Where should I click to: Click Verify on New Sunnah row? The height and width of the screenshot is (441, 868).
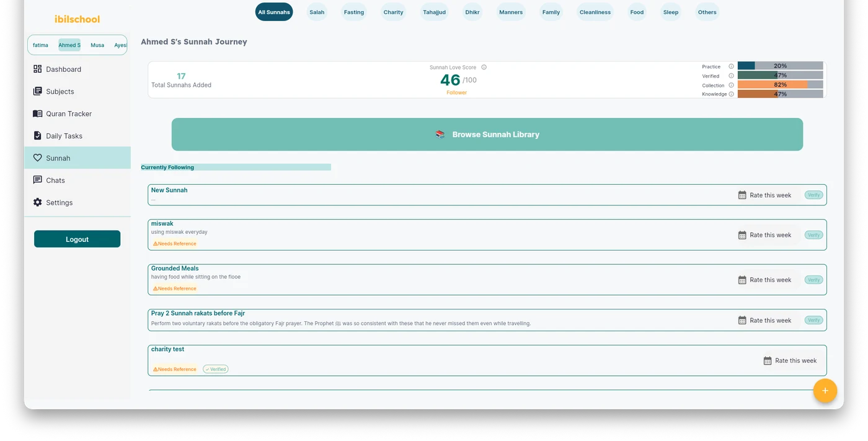click(x=814, y=195)
